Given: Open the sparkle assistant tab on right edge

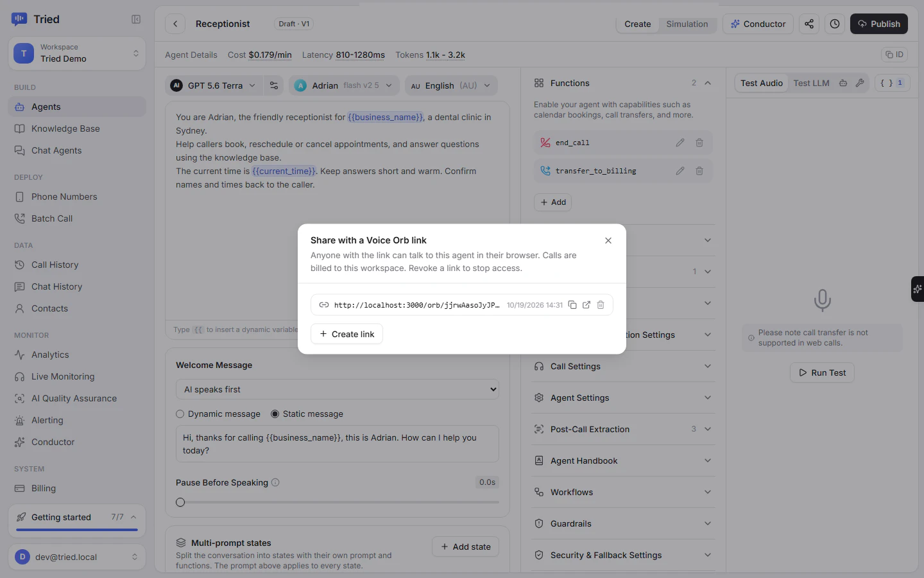Looking at the screenshot, I should pyautogui.click(x=918, y=289).
